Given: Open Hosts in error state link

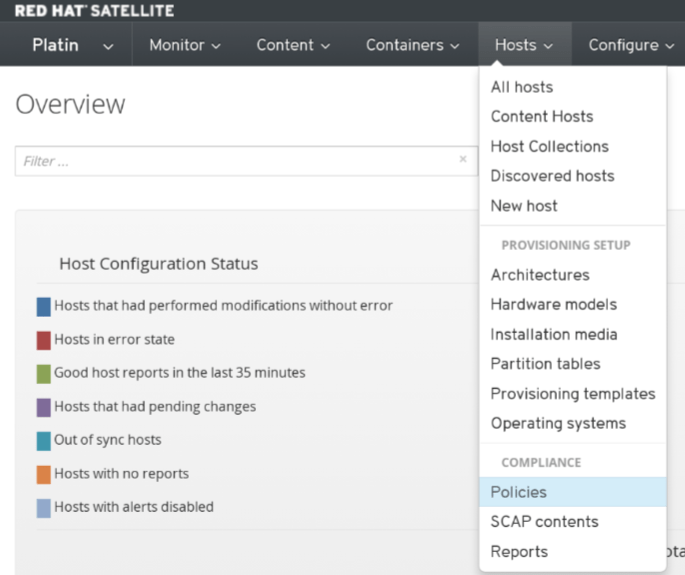Looking at the screenshot, I should pos(114,340).
